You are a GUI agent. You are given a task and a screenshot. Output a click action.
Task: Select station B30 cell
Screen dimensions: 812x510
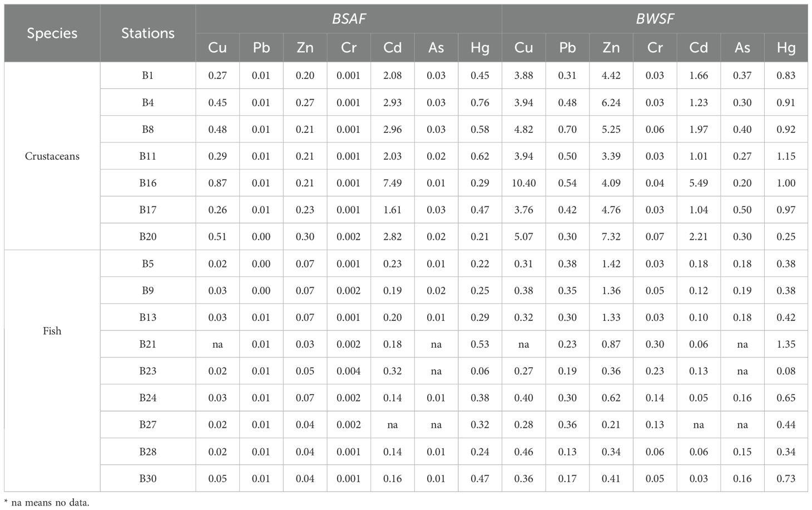148,478
